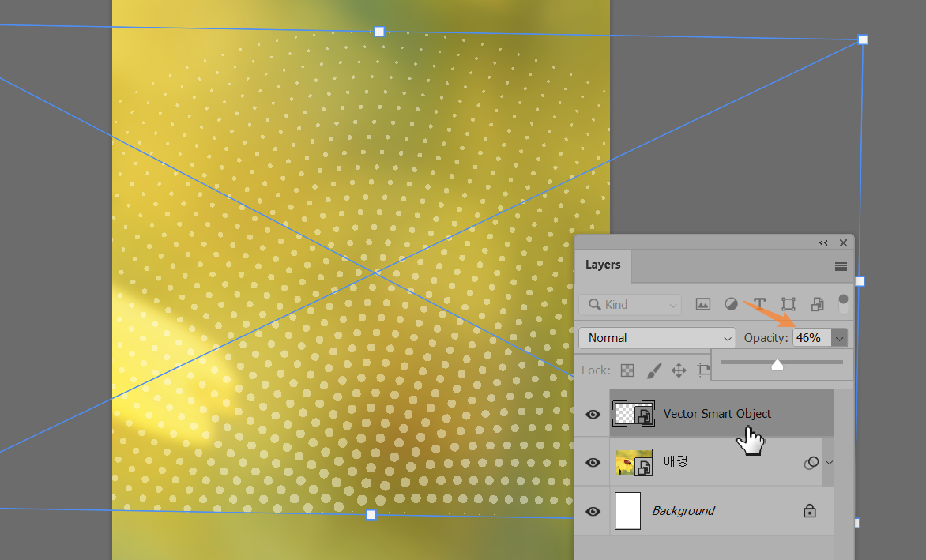Lock transparent pixels icon

tap(627, 370)
